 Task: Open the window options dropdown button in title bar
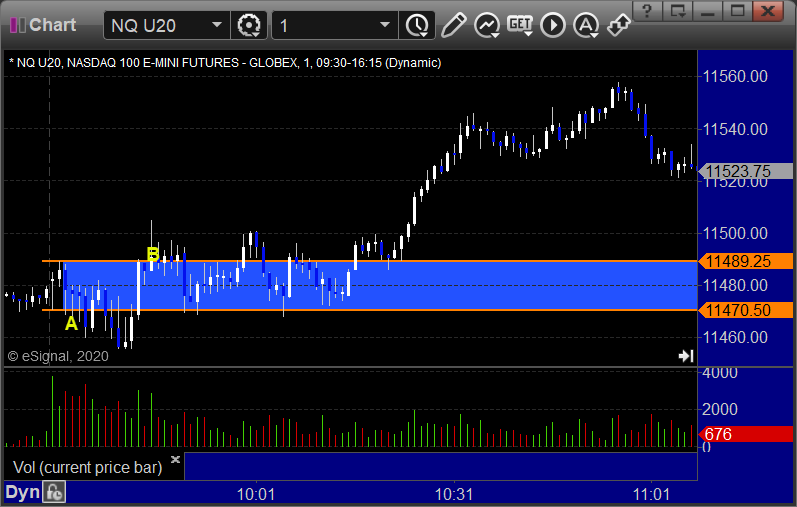click(x=678, y=11)
